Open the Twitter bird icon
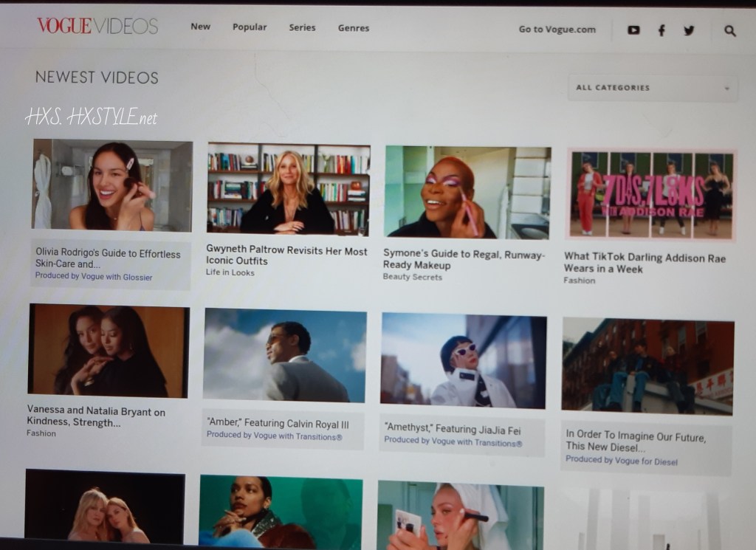Viewport: 756px width, 550px height. pyautogui.click(x=689, y=30)
